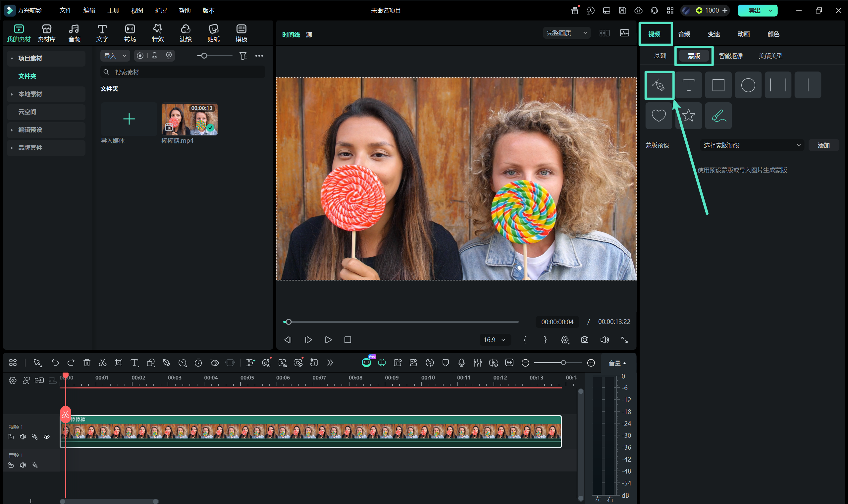848x504 pixels.
Task: Open the 特效 effects panel
Action: click(x=158, y=33)
